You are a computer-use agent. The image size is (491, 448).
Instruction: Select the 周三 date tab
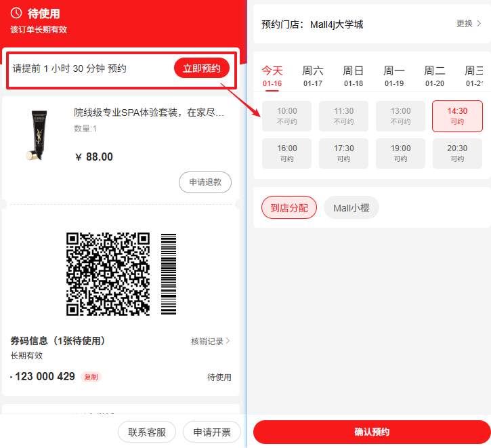[x=474, y=76]
